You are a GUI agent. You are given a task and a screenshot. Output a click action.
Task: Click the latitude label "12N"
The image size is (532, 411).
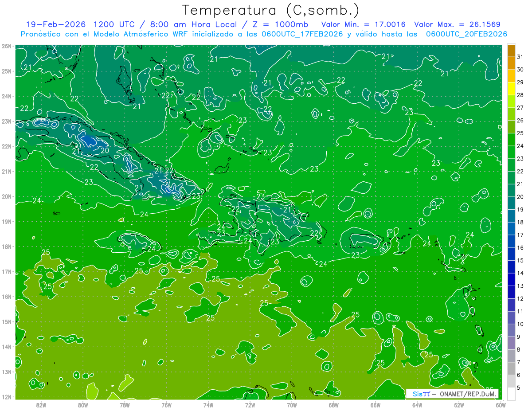[6, 397]
